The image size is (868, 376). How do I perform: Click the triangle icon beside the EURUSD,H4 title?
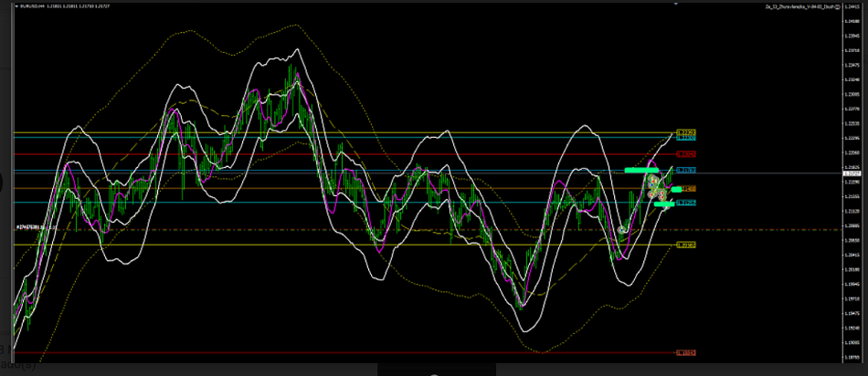pos(18,7)
